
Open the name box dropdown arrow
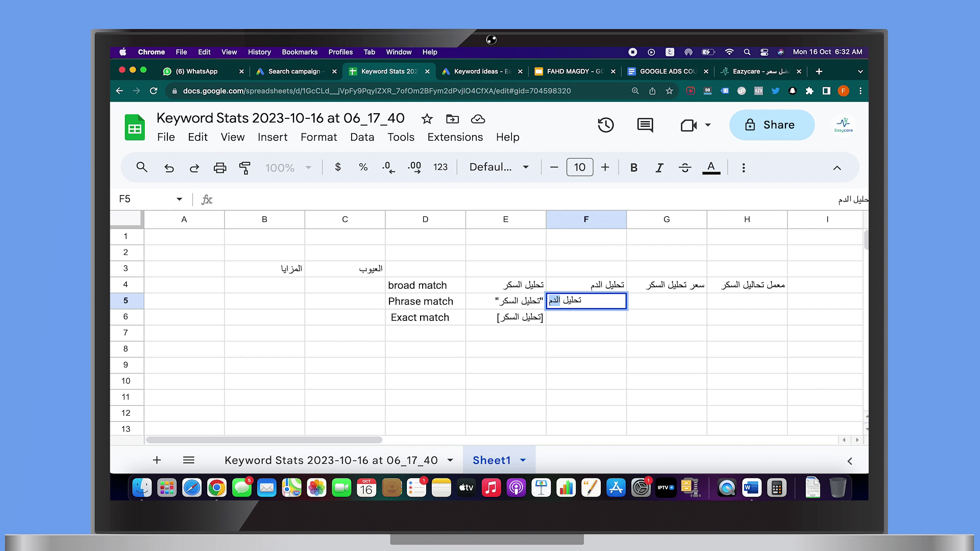click(x=179, y=199)
